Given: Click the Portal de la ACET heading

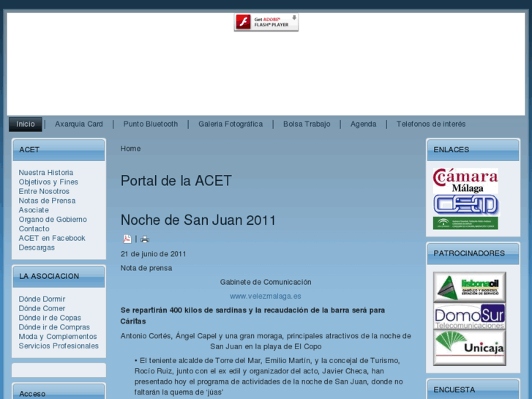Looking at the screenshot, I should [x=176, y=181].
